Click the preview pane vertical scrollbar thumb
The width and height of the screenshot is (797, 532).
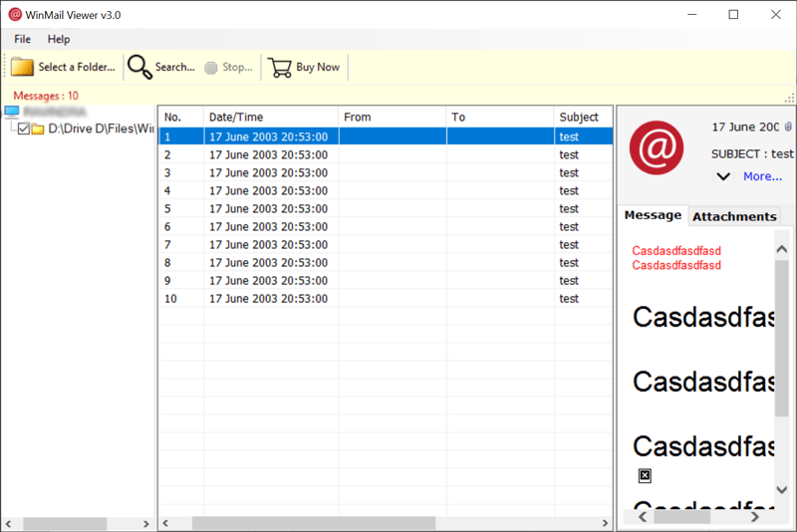tap(782, 339)
